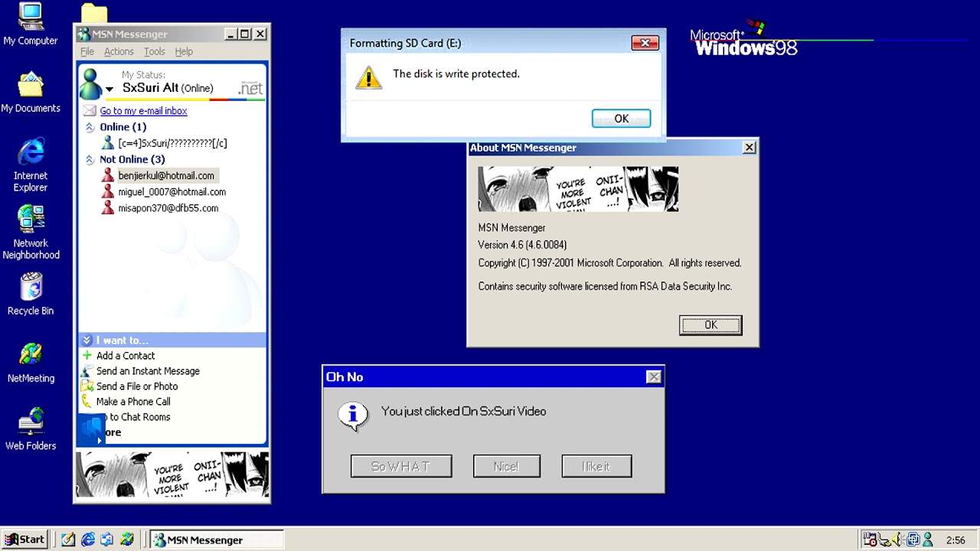The image size is (980, 551).
Task: Open Go to my e-mail inbox link
Action: pos(143,111)
